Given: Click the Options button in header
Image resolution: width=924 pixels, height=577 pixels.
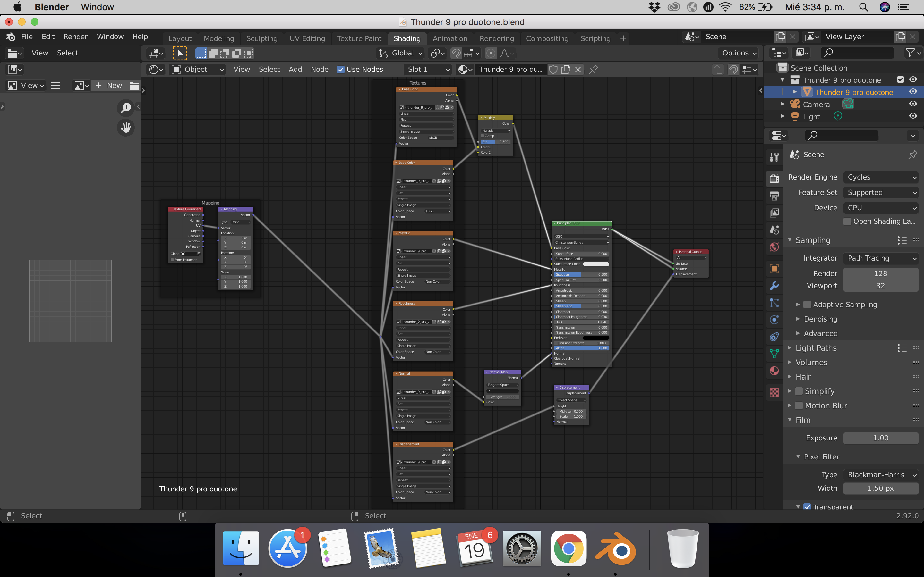Looking at the screenshot, I should (739, 53).
